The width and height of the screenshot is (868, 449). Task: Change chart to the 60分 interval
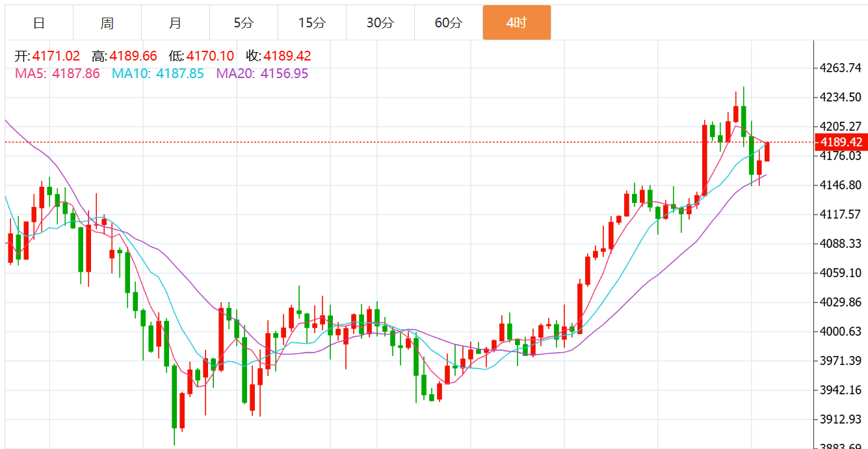pyautogui.click(x=449, y=23)
